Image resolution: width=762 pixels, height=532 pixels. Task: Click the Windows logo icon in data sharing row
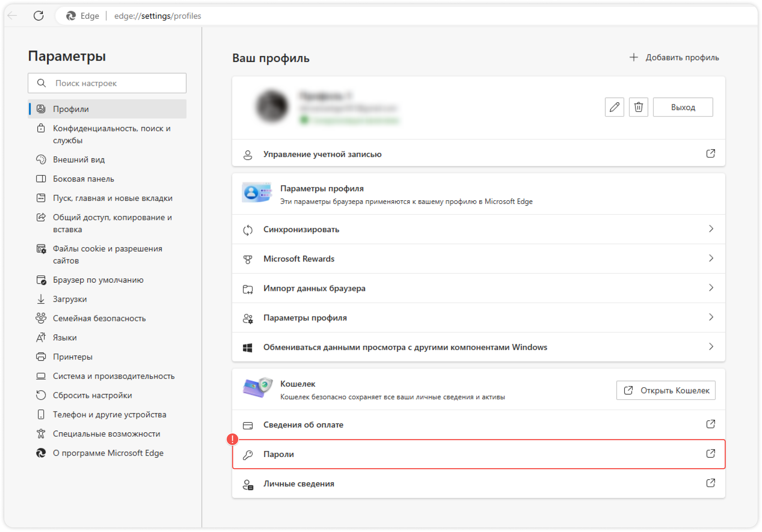pyautogui.click(x=248, y=348)
